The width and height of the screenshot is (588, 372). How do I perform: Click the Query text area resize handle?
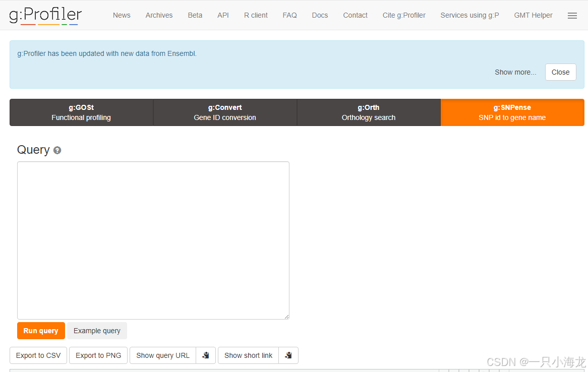(286, 317)
